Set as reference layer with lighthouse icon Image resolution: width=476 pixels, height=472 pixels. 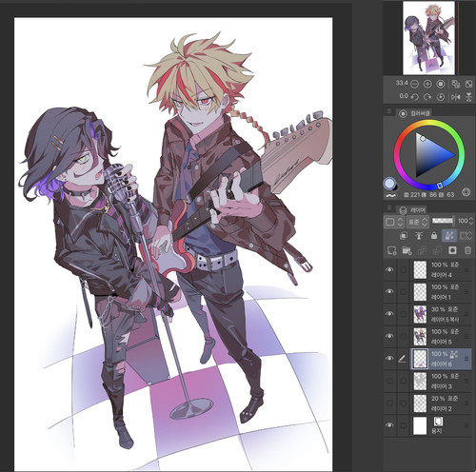(419, 235)
